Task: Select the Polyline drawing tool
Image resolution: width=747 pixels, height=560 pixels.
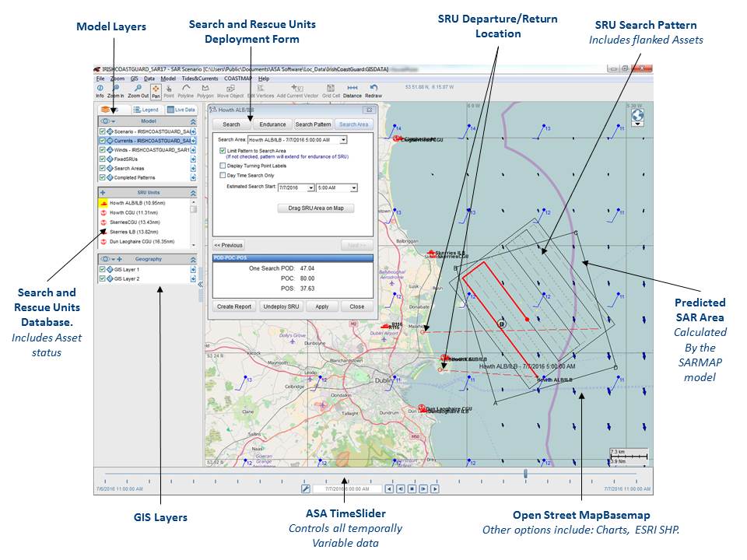Action: (x=186, y=92)
